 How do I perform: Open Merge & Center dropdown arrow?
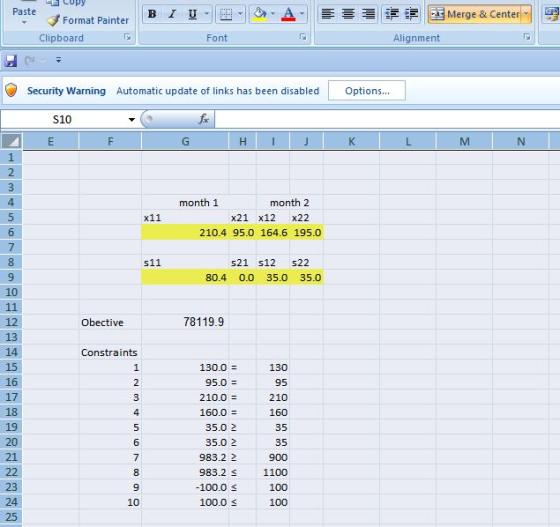(x=526, y=14)
